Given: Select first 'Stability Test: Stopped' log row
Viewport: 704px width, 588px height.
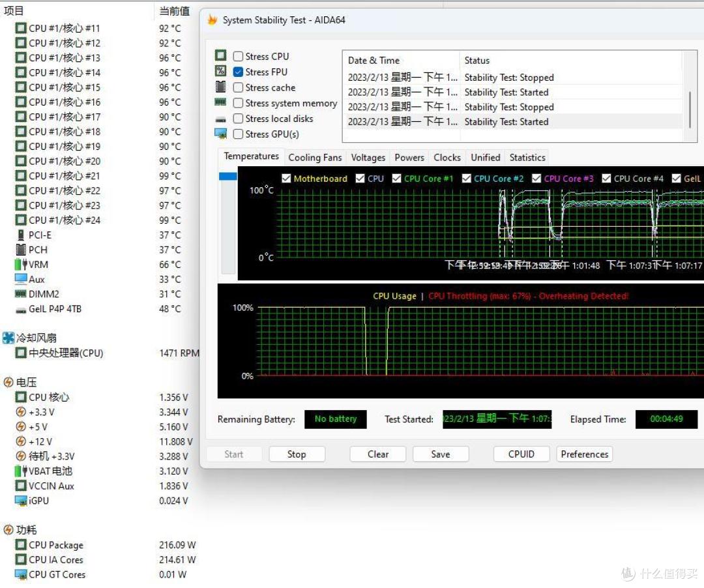Looking at the screenshot, I should [x=514, y=77].
